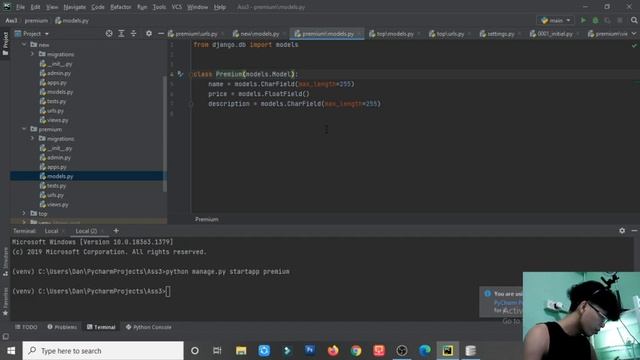Screen dimensions: 640x360
Task: Expand migrations folder under new
Action: click(x=32, y=54)
